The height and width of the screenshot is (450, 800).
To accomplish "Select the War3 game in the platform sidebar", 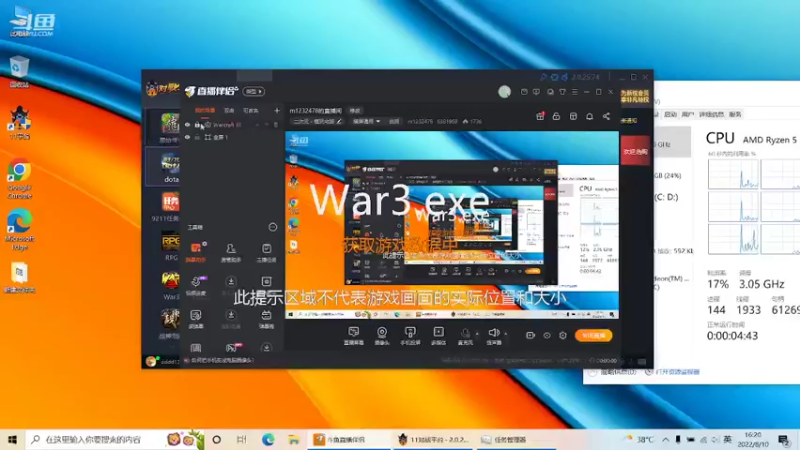I will [x=170, y=286].
